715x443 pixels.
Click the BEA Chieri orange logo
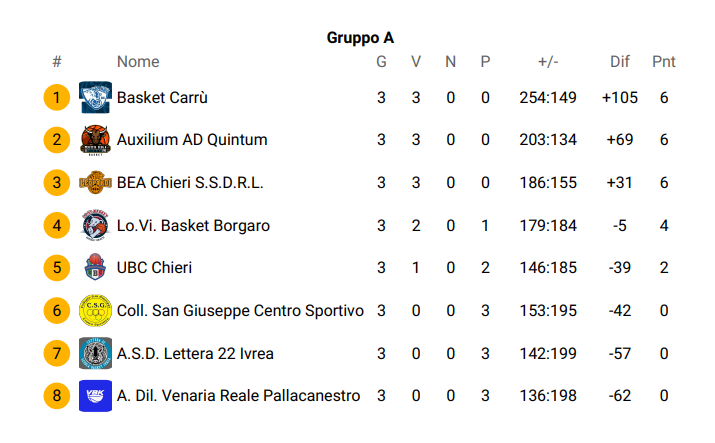pos(95,182)
